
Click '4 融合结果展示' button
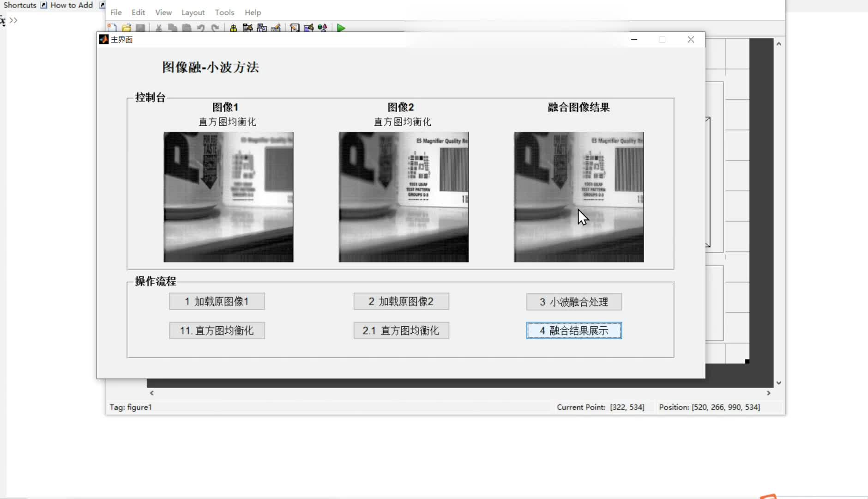(574, 331)
